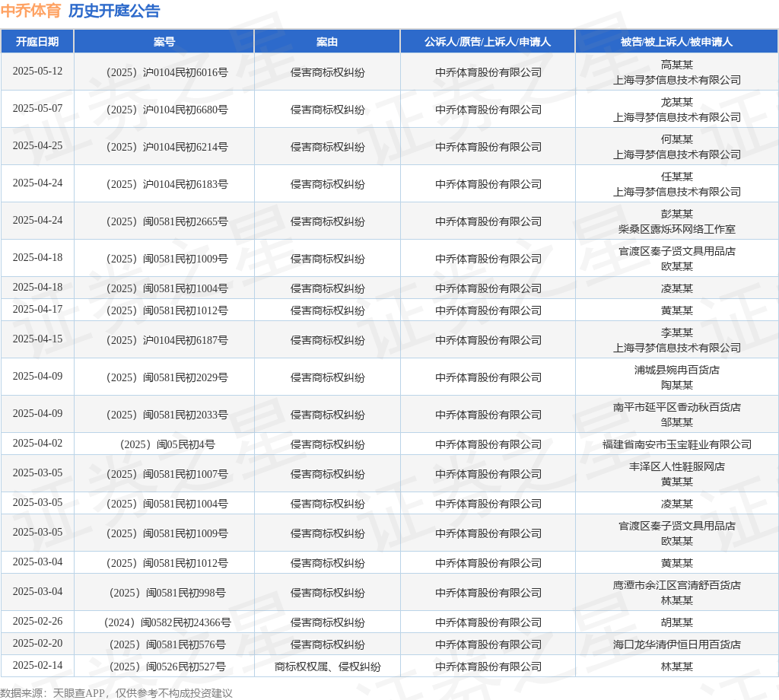Click defendant 柴桑区露烁环网络工作室
Viewport: 779px width, 700px height.
tap(676, 229)
